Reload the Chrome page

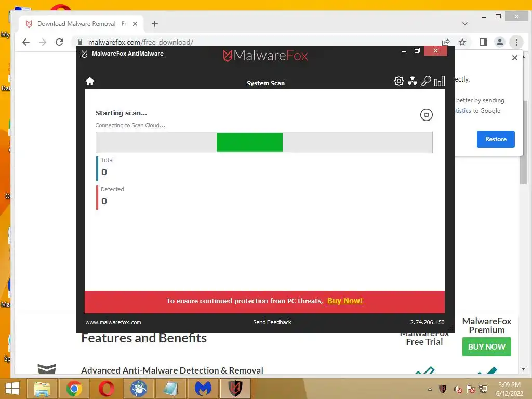point(59,42)
